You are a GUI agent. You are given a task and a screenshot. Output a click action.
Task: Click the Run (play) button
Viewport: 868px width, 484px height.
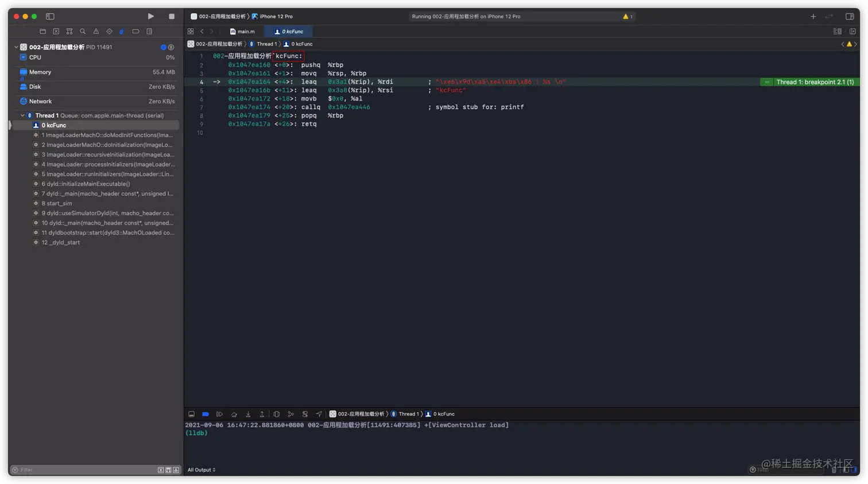point(150,16)
